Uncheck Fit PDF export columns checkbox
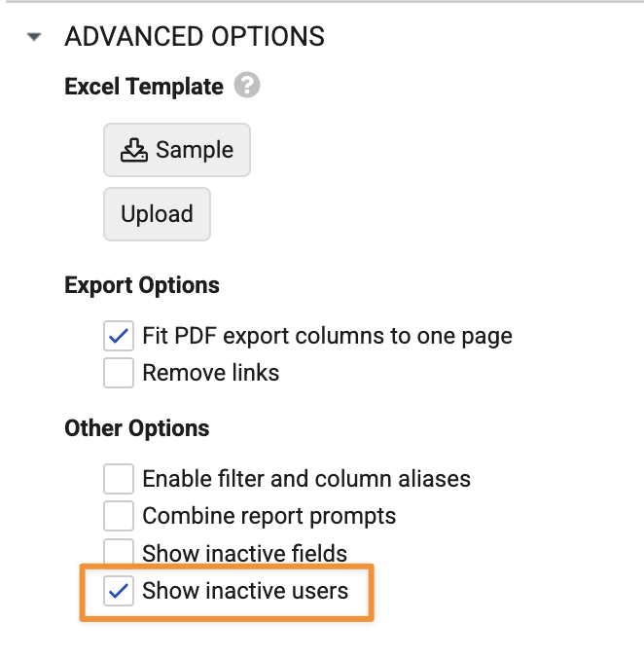The height and width of the screenshot is (660, 644). click(119, 337)
